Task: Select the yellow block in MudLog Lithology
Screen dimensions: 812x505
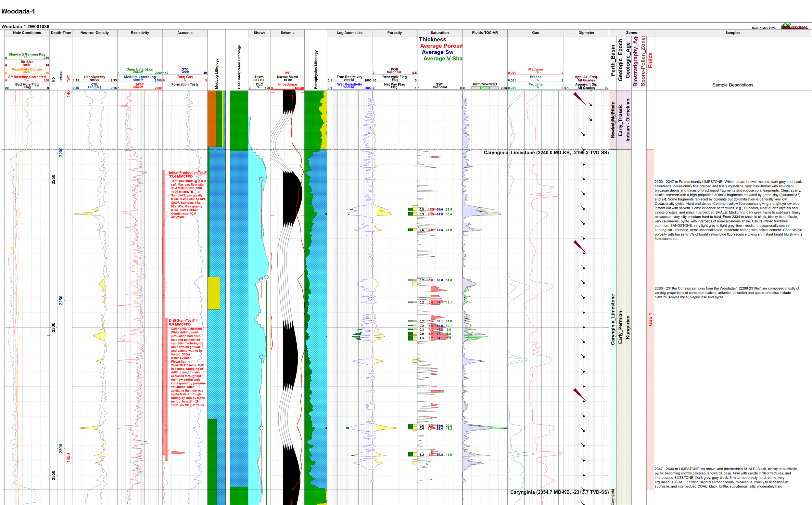Action: click(214, 293)
